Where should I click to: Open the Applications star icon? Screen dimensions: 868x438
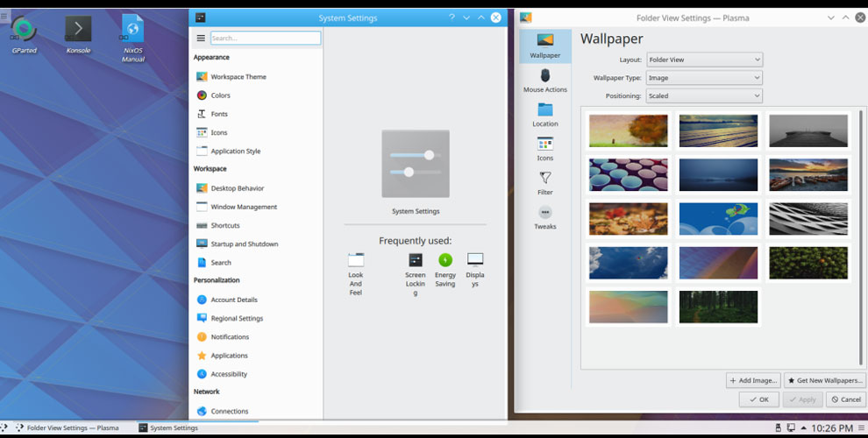[x=202, y=356]
